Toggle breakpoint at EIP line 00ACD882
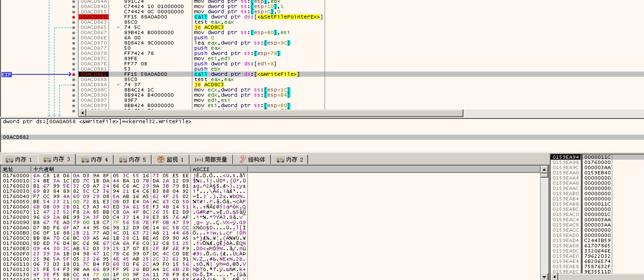 click(x=73, y=74)
